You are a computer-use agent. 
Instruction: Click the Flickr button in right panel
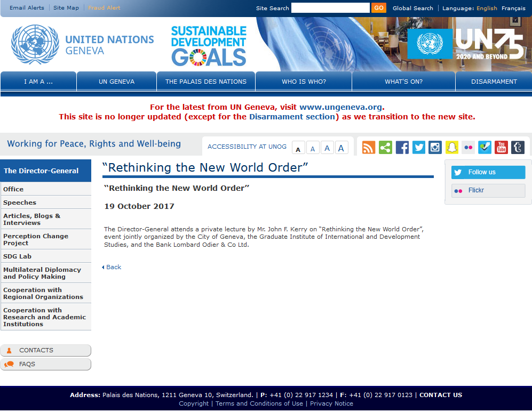(x=488, y=190)
